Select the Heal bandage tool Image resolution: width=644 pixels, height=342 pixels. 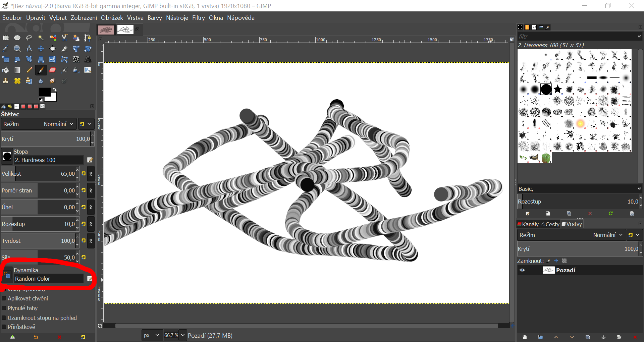(x=17, y=81)
